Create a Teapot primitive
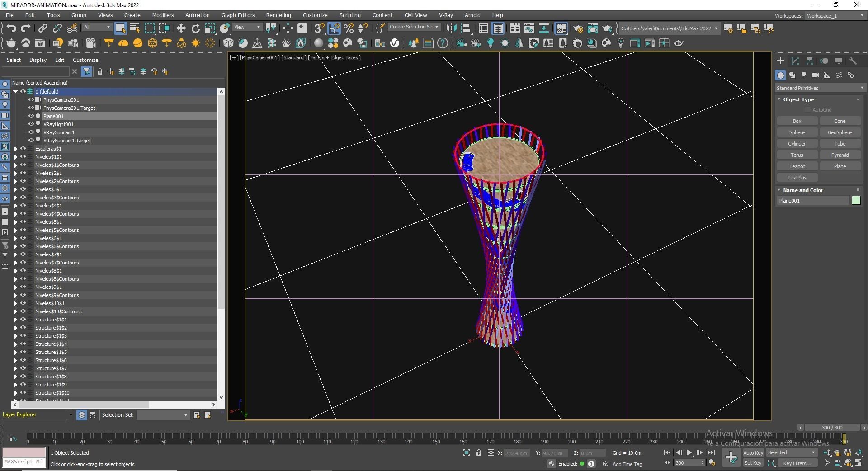 pos(797,166)
